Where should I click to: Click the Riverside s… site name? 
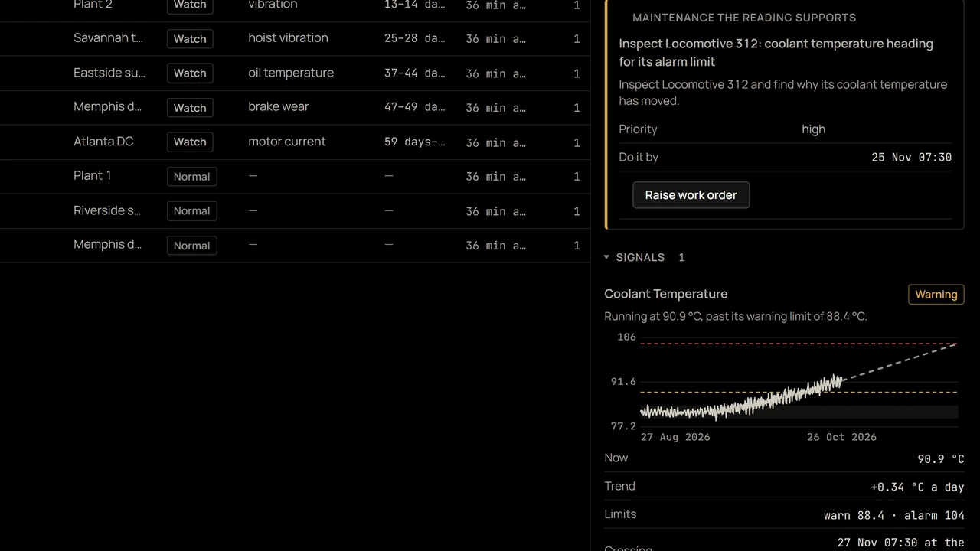click(x=107, y=210)
